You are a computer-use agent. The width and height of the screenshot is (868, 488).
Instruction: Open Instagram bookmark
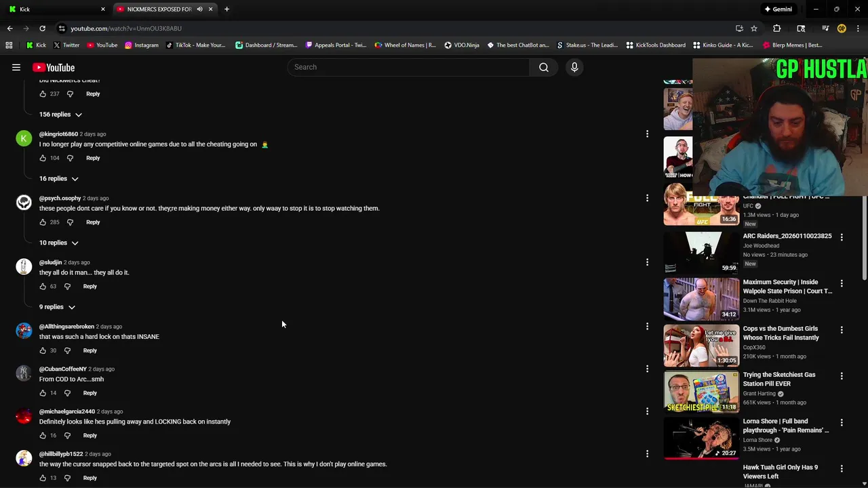coord(141,45)
